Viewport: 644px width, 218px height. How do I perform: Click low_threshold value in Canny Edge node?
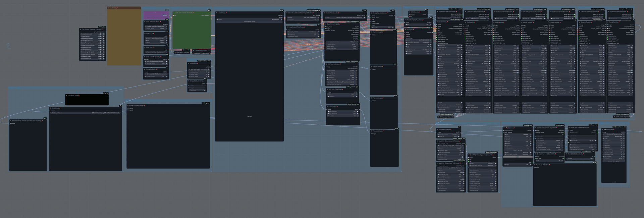(x=342, y=111)
